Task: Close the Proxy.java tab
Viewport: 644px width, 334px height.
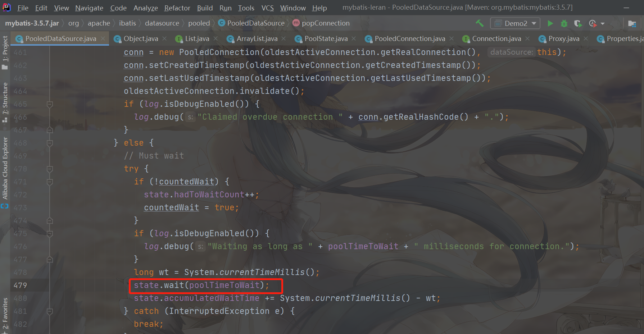Action: [586, 38]
